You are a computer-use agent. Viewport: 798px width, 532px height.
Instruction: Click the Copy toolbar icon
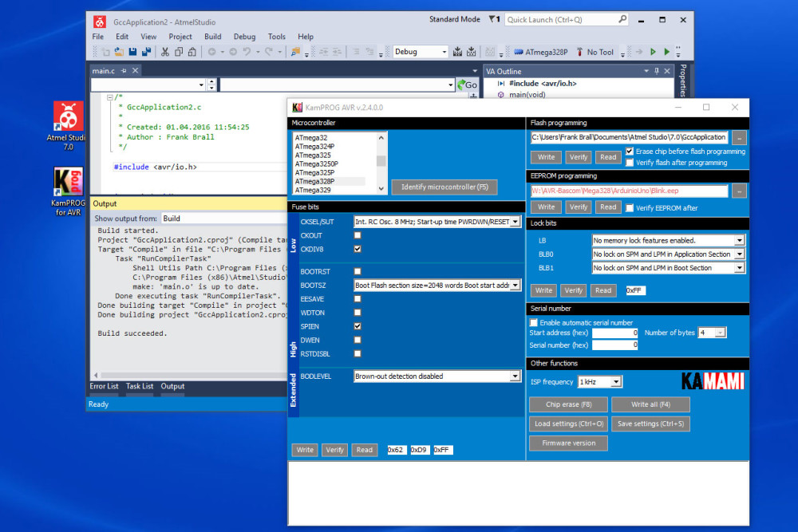[177, 51]
